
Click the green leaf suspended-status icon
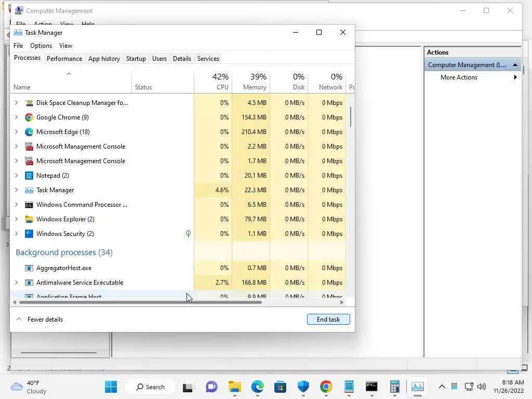pyautogui.click(x=188, y=233)
